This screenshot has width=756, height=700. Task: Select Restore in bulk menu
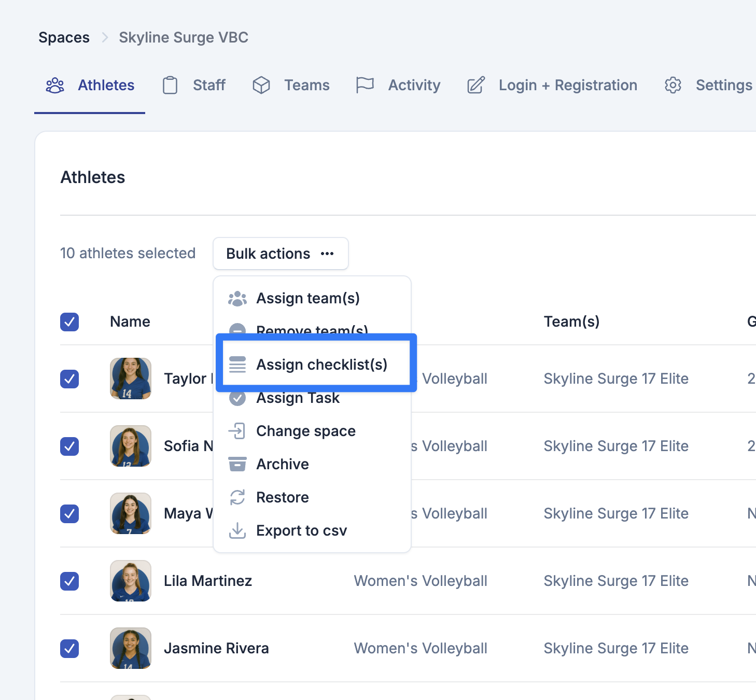click(312, 497)
